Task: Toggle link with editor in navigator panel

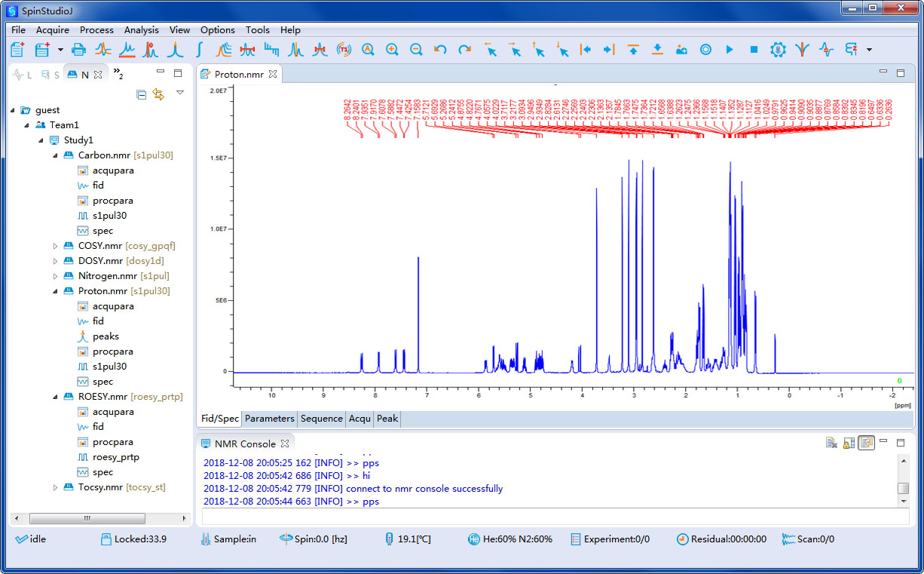Action: pos(158,94)
